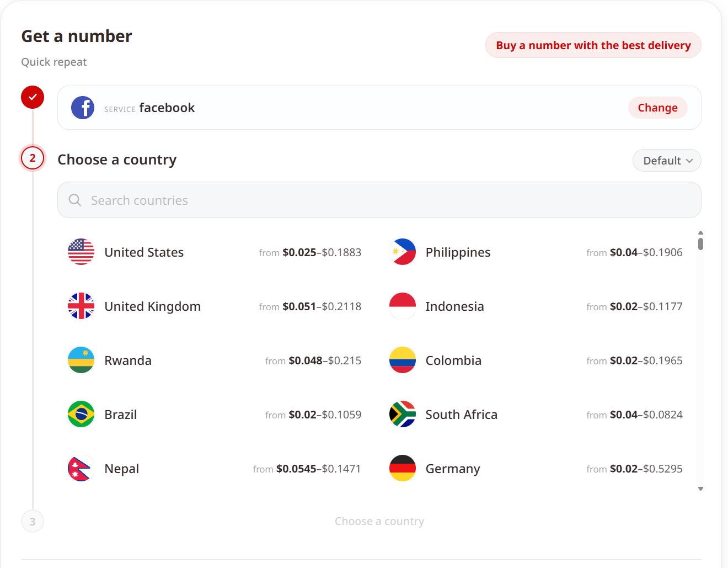
Task: Click the magnifier icon in the search box
Action: (75, 200)
